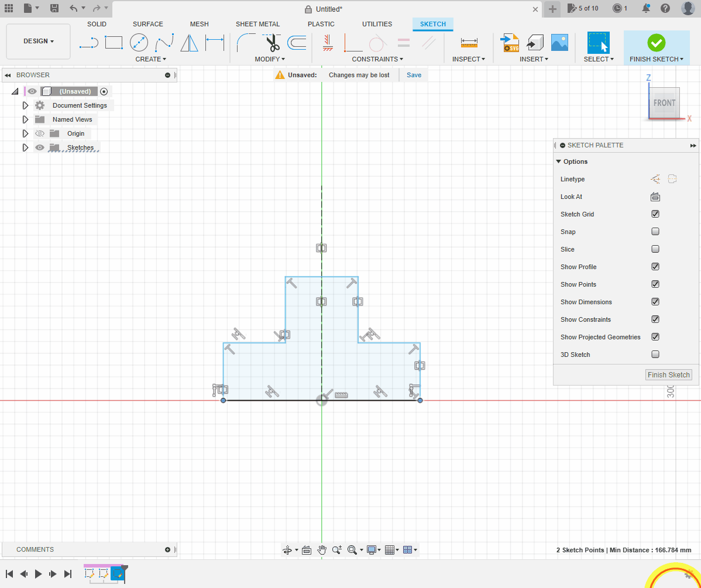Open the CONSTRAINTS dropdown menu

click(377, 59)
